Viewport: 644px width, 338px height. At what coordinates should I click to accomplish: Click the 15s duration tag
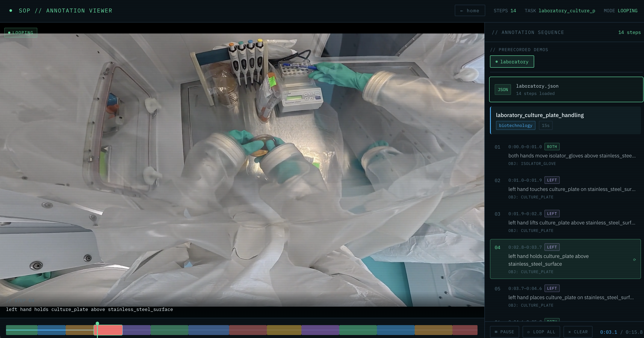coord(546,125)
